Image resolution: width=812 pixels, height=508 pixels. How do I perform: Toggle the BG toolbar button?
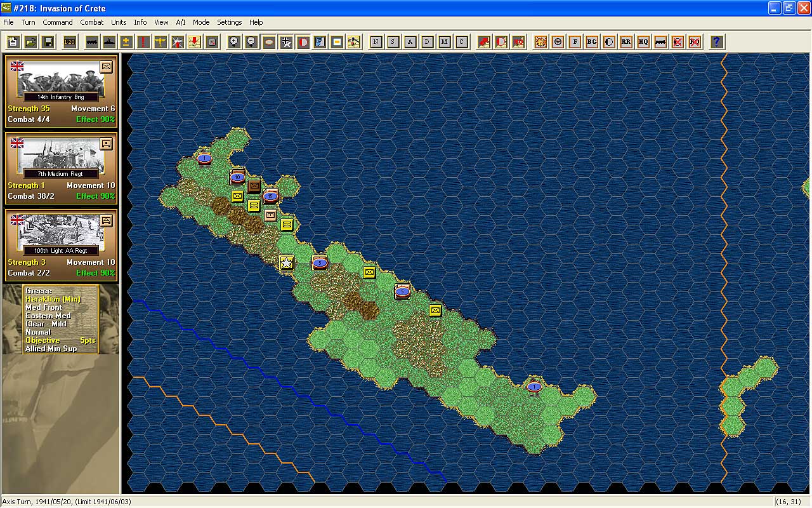pyautogui.click(x=592, y=42)
